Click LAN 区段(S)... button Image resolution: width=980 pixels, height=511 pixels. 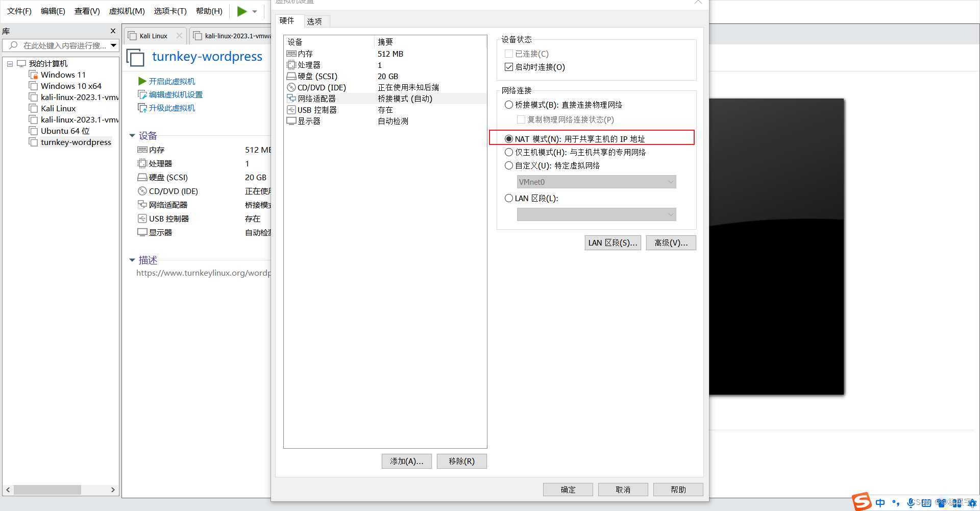pos(612,243)
